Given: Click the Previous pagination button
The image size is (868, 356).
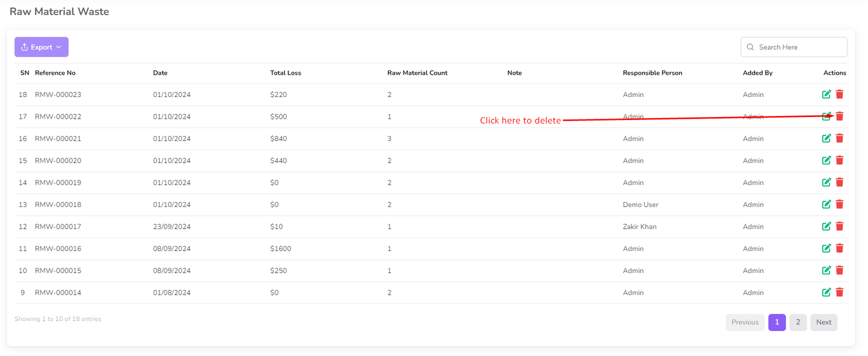Looking at the screenshot, I should [x=745, y=322].
